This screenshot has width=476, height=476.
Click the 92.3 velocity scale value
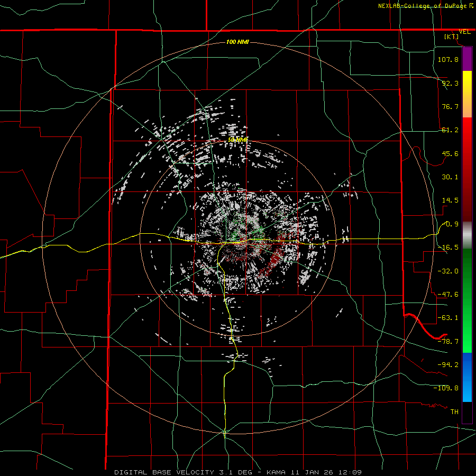[x=450, y=83]
